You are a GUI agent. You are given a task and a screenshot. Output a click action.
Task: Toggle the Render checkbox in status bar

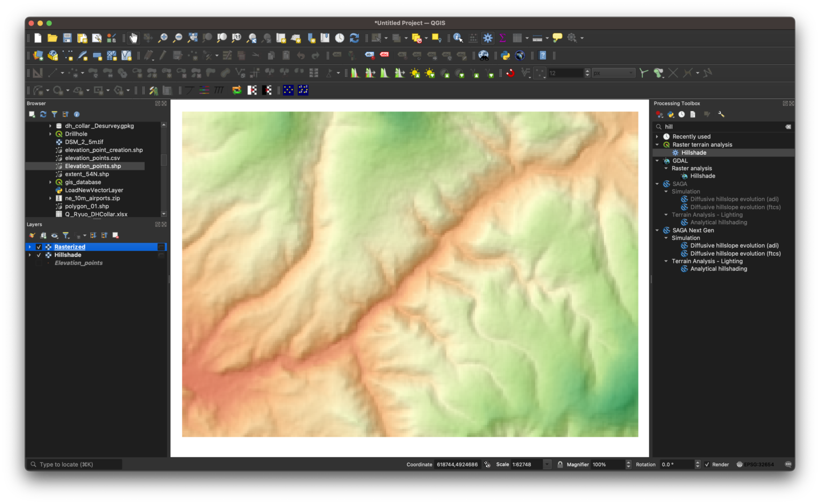pos(707,464)
